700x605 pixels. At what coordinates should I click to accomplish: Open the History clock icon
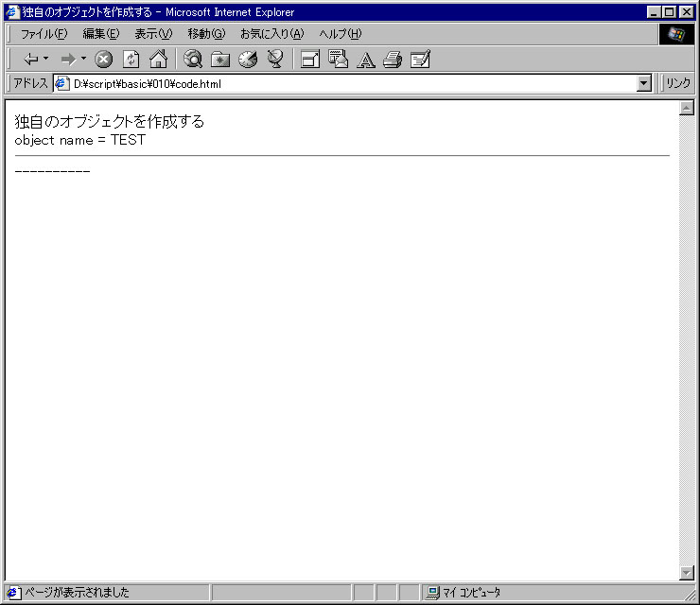248,59
